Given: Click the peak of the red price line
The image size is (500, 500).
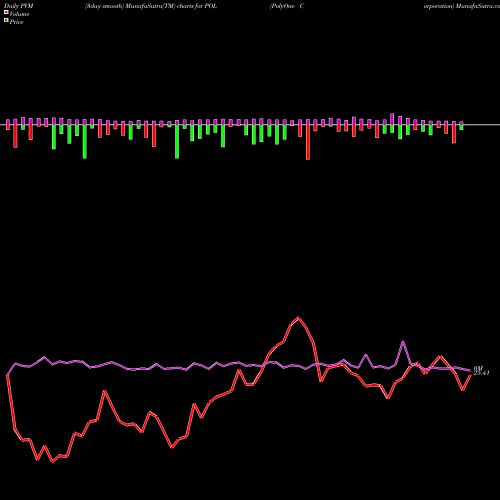Looking at the screenshot, I should 298,317.
